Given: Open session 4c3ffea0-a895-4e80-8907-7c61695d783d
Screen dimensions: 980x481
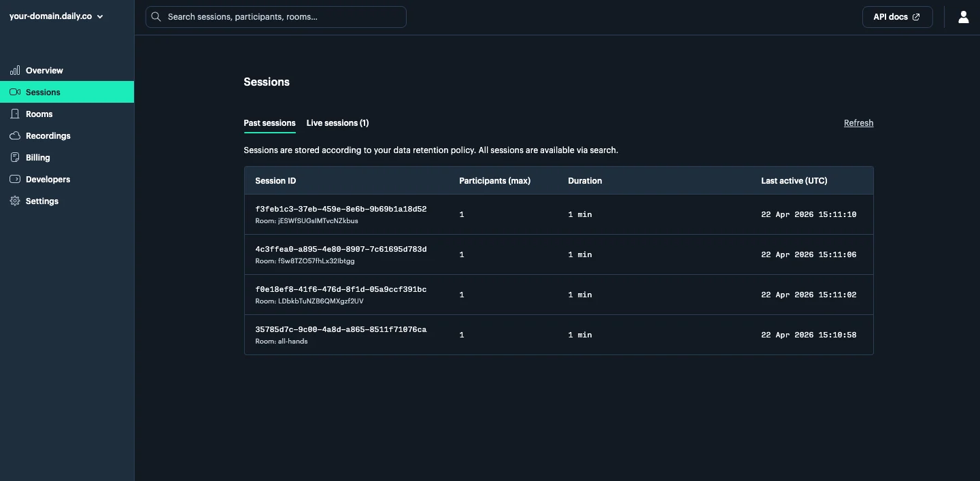Looking at the screenshot, I should click(x=341, y=249).
